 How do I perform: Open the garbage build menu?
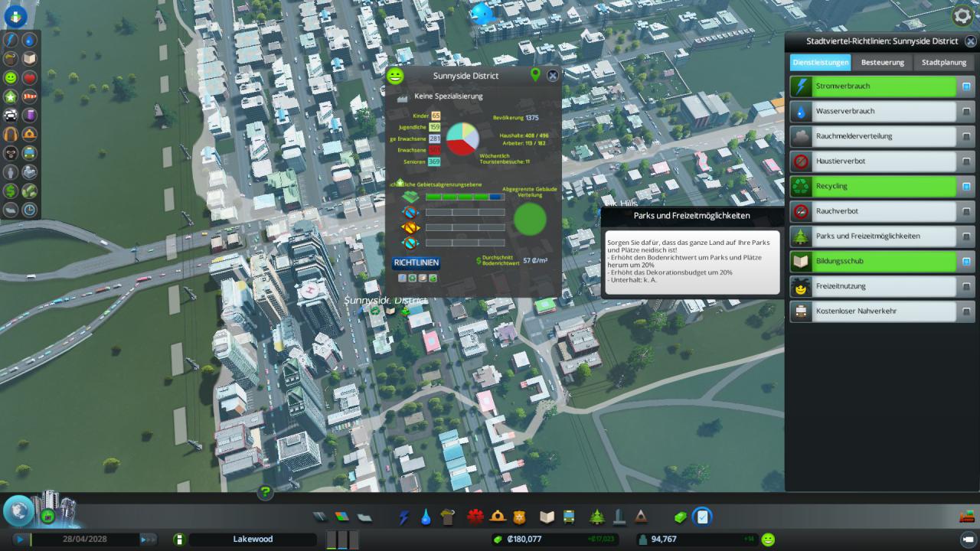pos(448,517)
